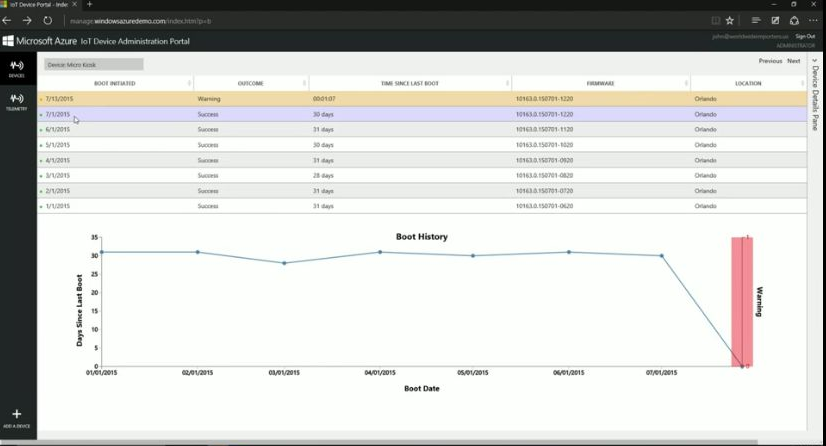Click the browser Back arrow

pos(8,20)
